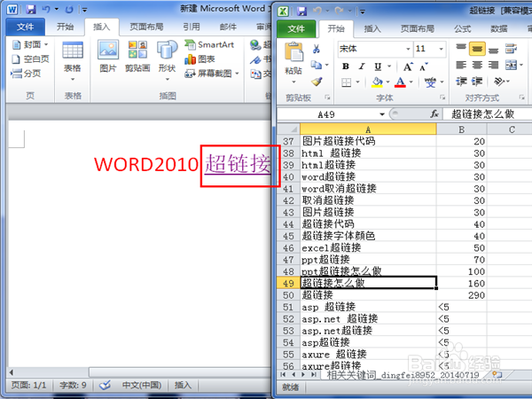The width and height of the screenshot is (532, 399).
Task: Toggle Underline formatting in Excel
Action: [378, 66]
